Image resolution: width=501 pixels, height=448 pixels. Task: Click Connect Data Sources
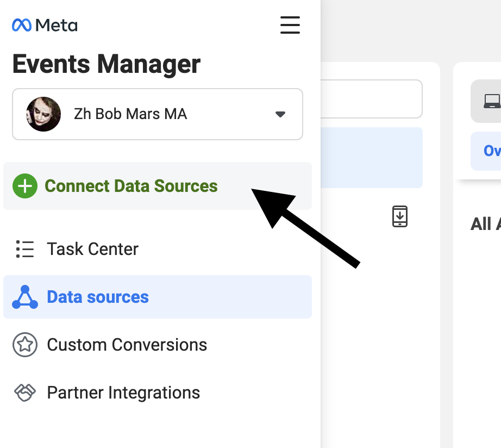click(158, 186)
